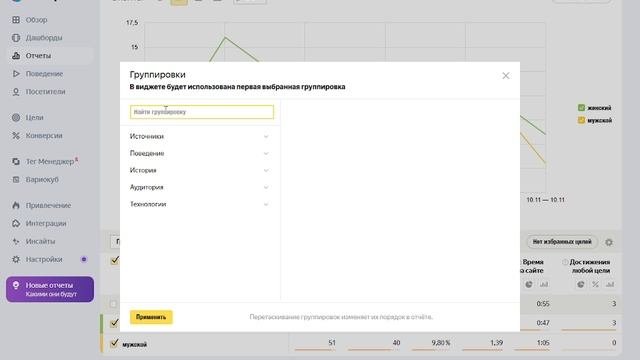Open the Конверсии percent icon
The image size is (640, 360).
point(16,136)
